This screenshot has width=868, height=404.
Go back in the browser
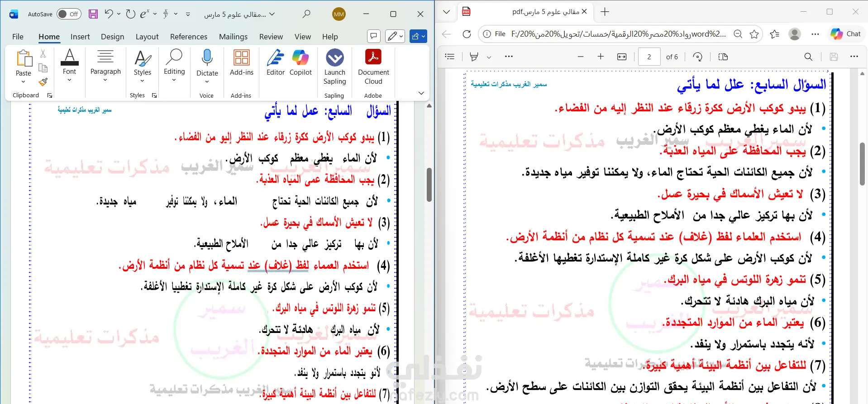coord(447,34)
